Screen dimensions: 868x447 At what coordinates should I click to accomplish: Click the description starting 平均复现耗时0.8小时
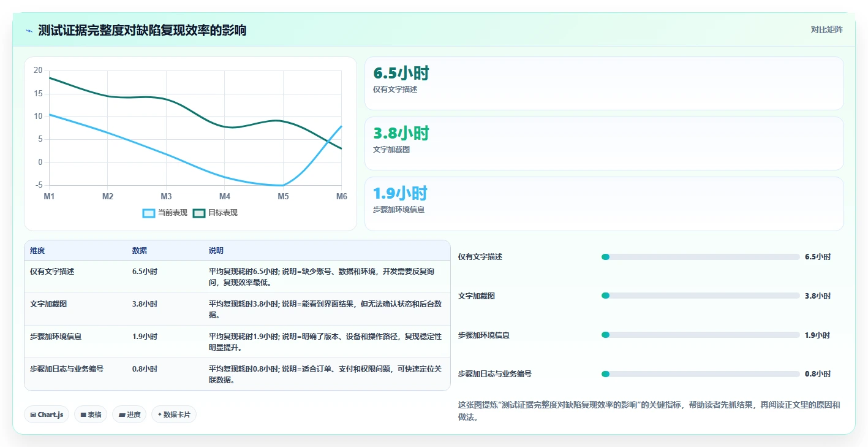325,374
